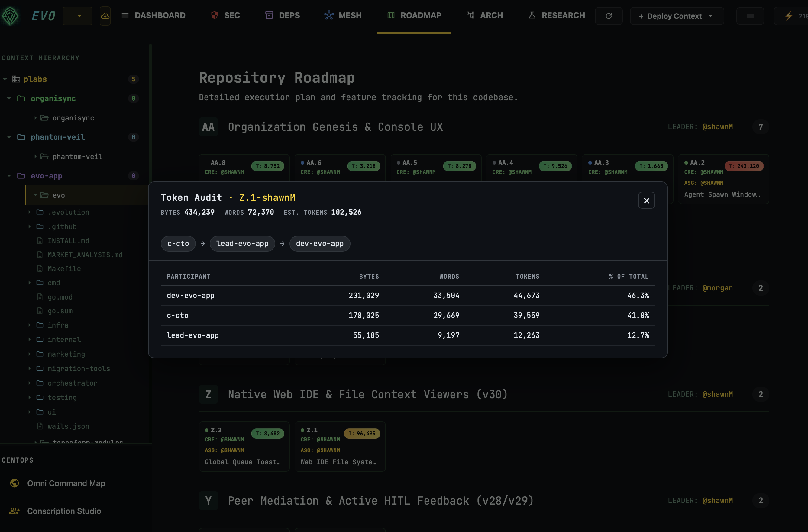Collapse the evo-app project folder
This screenshot has height=532, width=808.
[x=9, y=176]
